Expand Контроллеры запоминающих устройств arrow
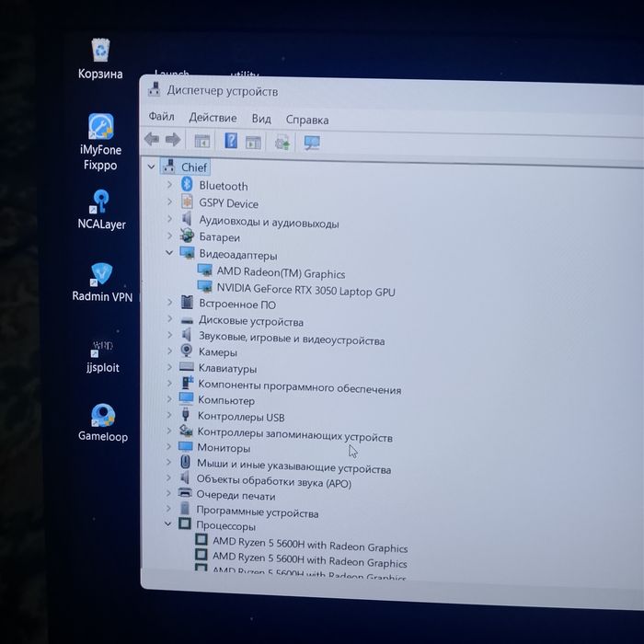644x644 pixels. (168, 430)
